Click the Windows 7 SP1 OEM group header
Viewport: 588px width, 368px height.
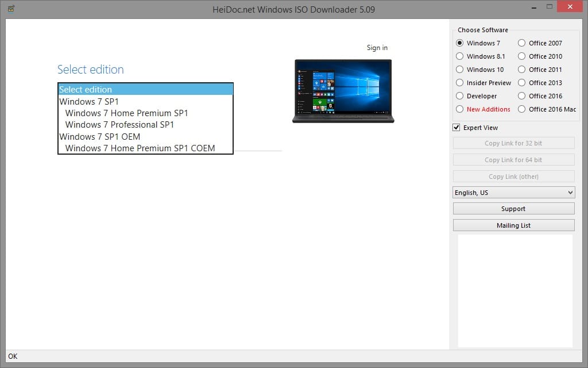point(145,136)
